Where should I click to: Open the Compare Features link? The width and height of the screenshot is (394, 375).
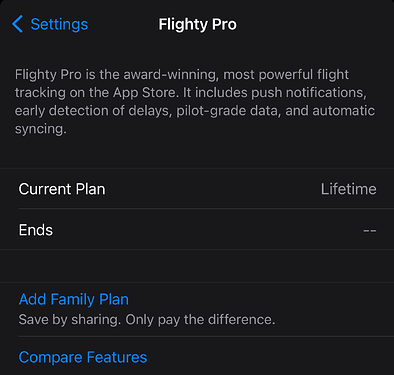(83, 357)
